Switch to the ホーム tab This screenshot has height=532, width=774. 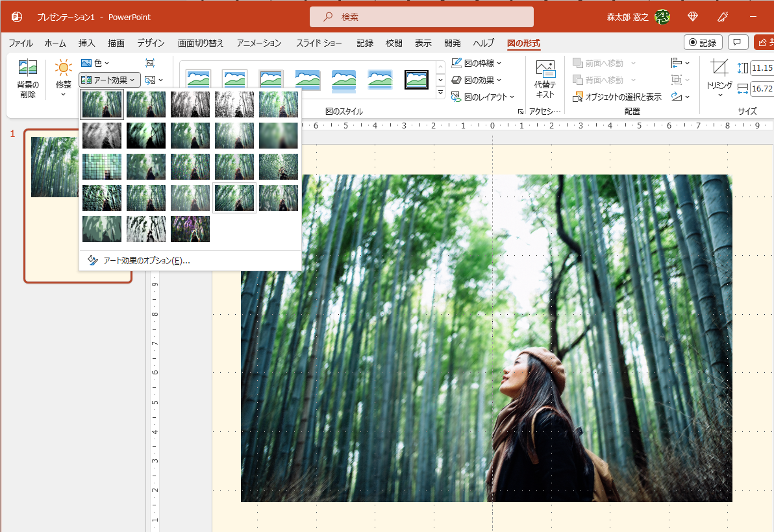[55, 43]
